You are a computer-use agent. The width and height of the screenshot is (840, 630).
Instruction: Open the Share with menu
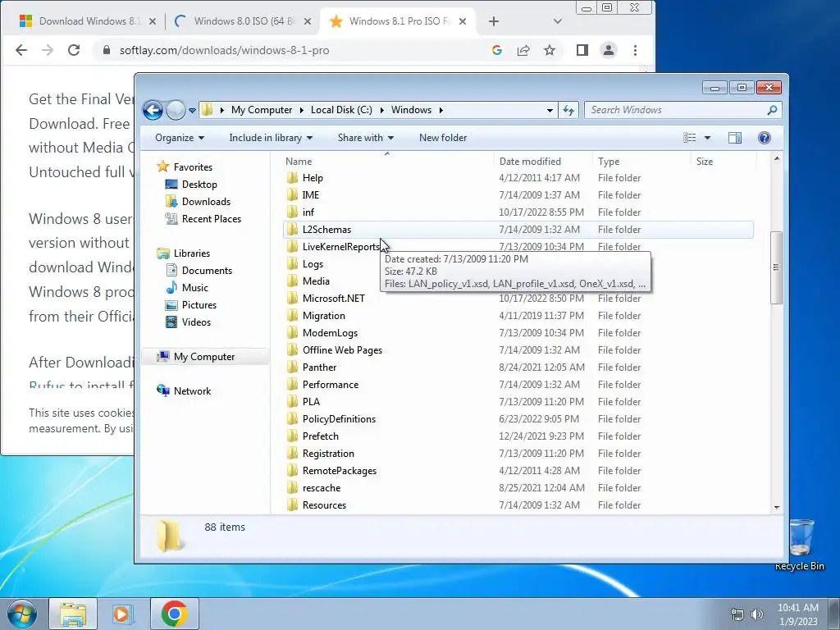click(366, 138)
